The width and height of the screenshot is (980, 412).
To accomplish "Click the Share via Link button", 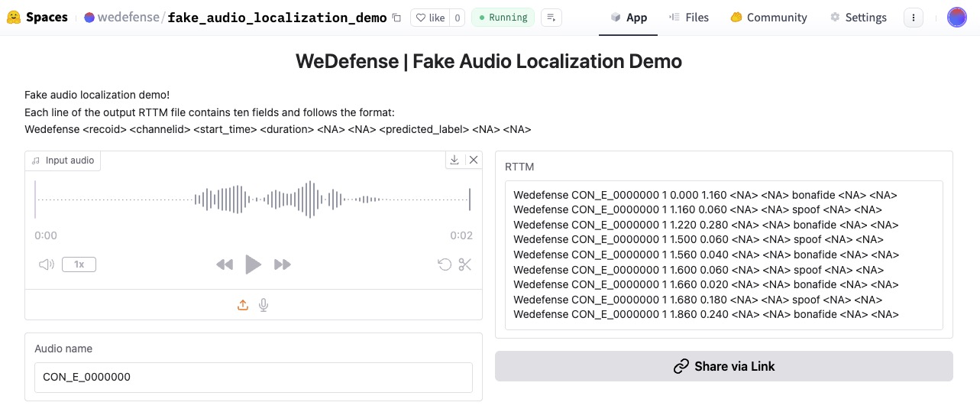I will [723, 366].
